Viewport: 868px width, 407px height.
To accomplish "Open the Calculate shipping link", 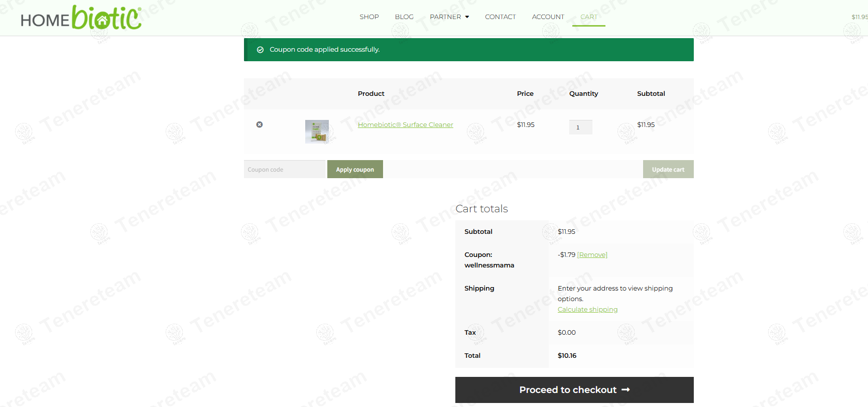I will pos(588,309).
